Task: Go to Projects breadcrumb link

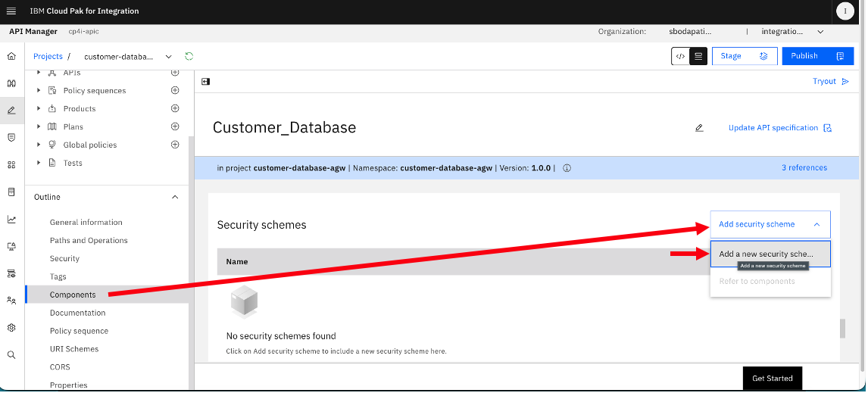Action: 48,57
